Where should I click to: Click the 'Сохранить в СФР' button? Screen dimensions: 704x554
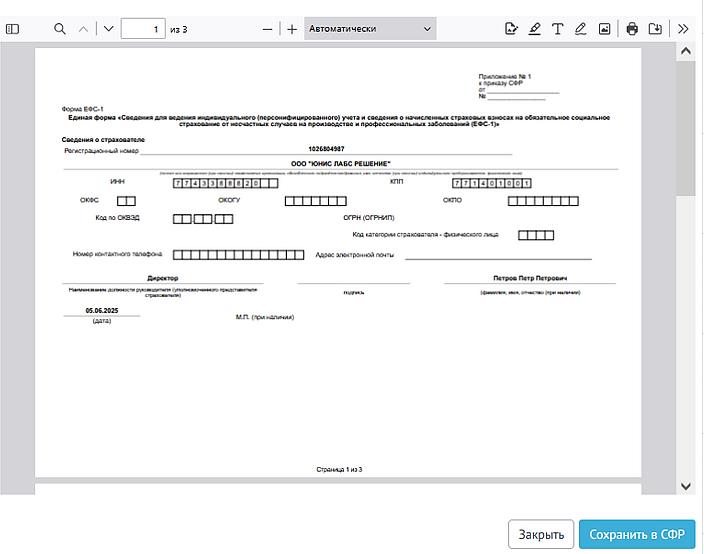click(636, 535)
